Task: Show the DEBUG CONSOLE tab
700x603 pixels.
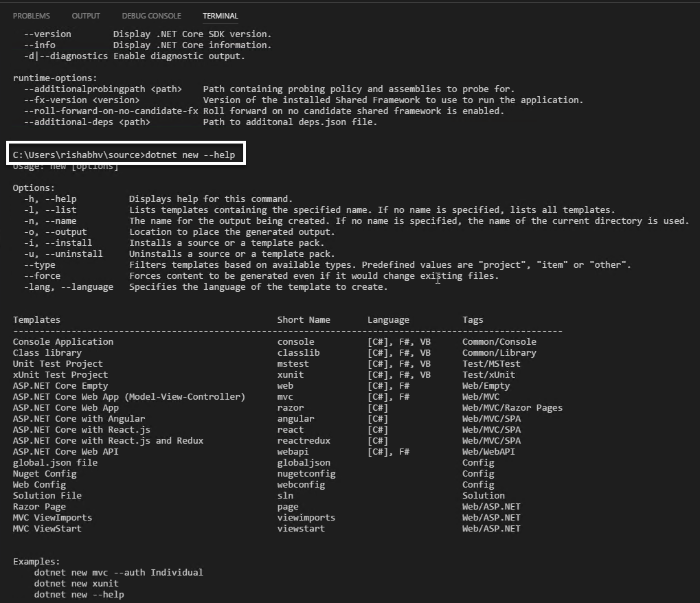Action: [151, 16]
